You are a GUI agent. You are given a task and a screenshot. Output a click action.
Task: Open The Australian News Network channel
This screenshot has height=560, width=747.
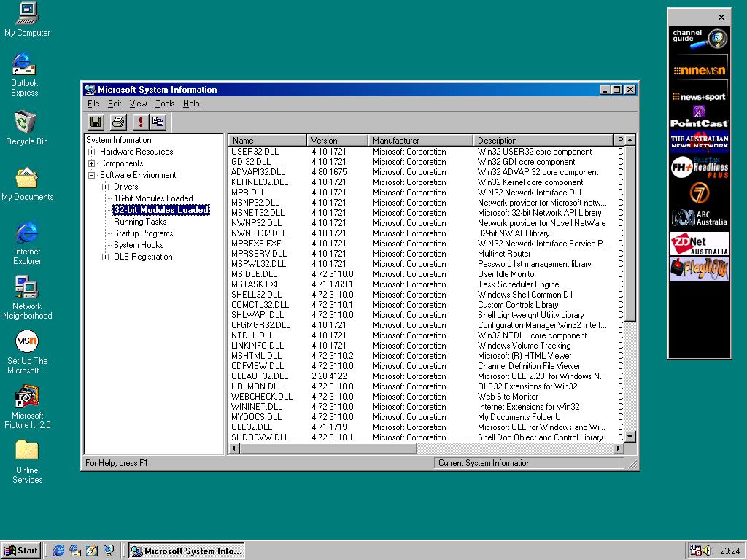700,141
